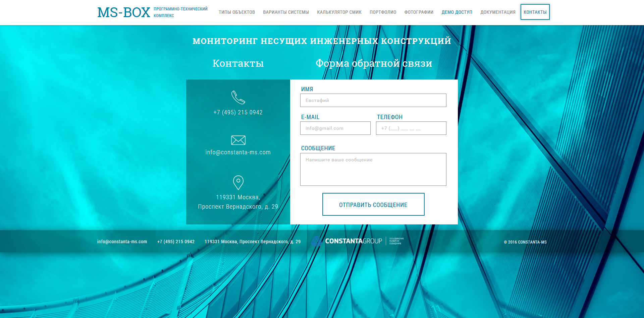Open Документация in top menu
Screen dimensions: 644x318
tap(498, 12)
